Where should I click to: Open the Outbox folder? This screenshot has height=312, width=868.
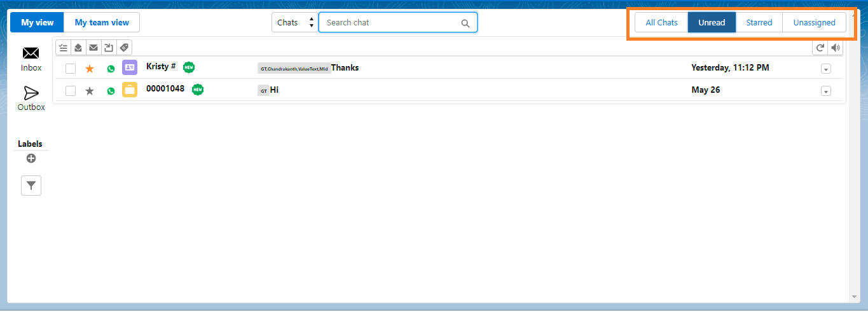[x=31, y=98]
